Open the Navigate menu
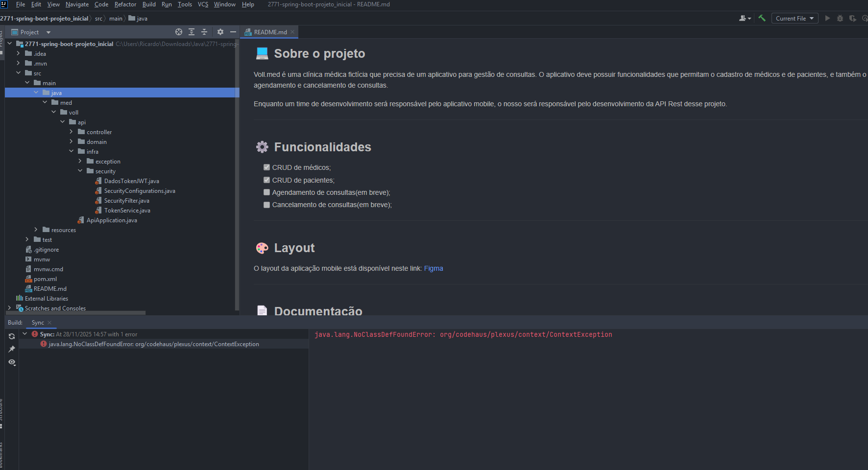Image resolution: width=868 pixels, height=470 pixels. click(x=77, y=4)
